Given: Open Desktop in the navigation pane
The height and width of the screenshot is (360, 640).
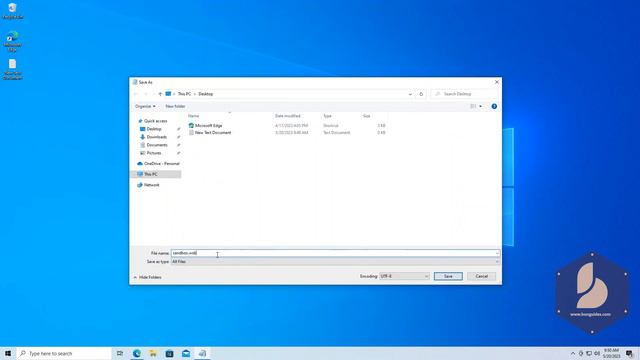Looking at the screenshot, I should point(154,129).
